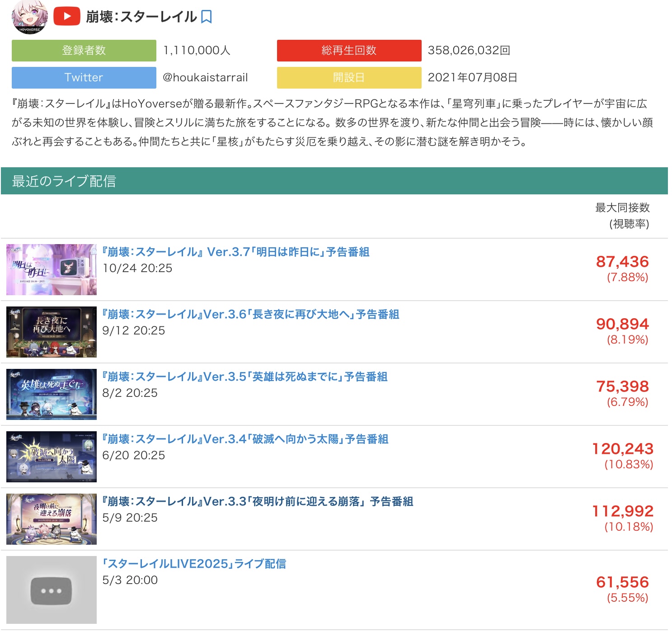Click the 6/20 20:25 stream date
This screenshot has height=641, width=672.
[x=134, y=455]
